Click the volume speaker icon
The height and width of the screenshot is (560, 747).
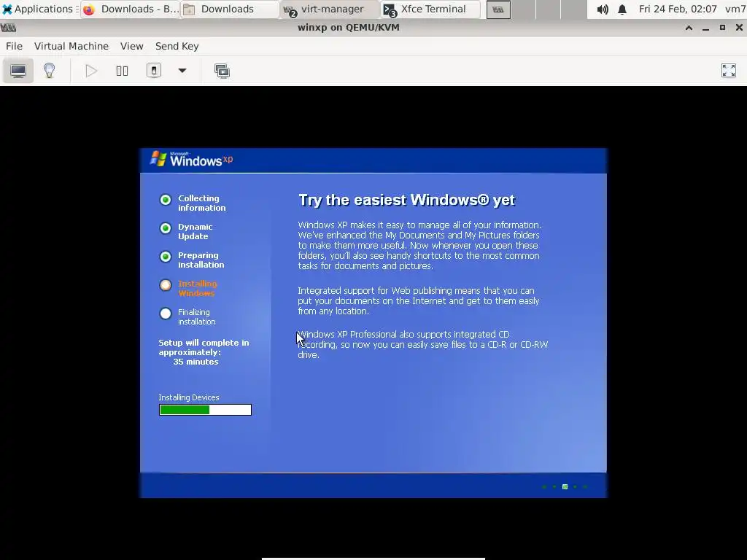602,9
